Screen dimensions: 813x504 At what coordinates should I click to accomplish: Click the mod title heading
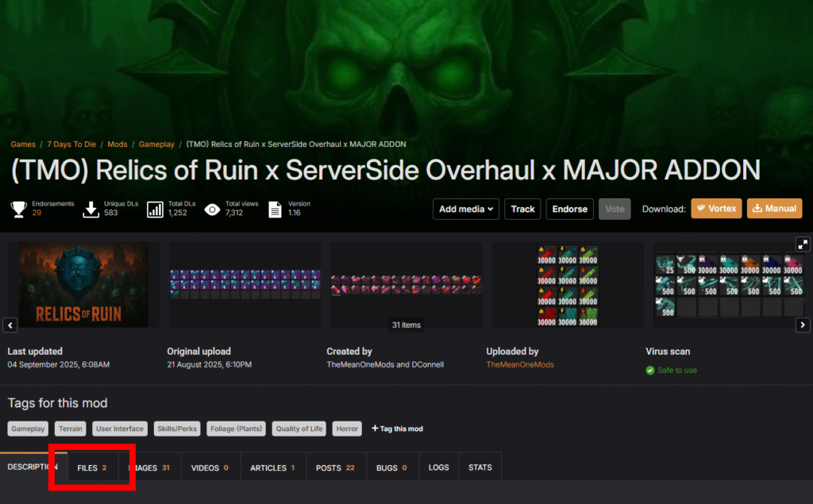(386, 170)
